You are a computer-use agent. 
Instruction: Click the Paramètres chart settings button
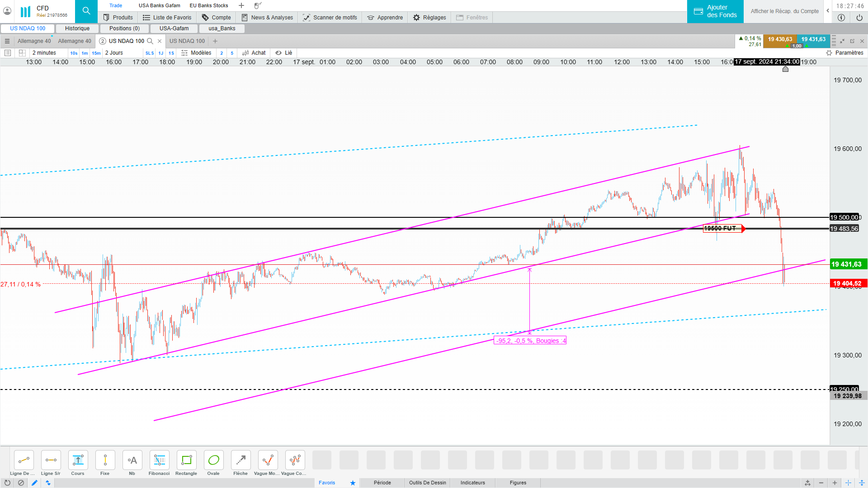(844, 53)
